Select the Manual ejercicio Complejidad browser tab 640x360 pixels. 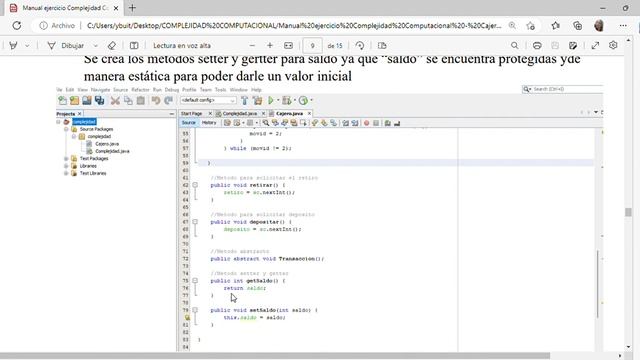coord(64,8)
